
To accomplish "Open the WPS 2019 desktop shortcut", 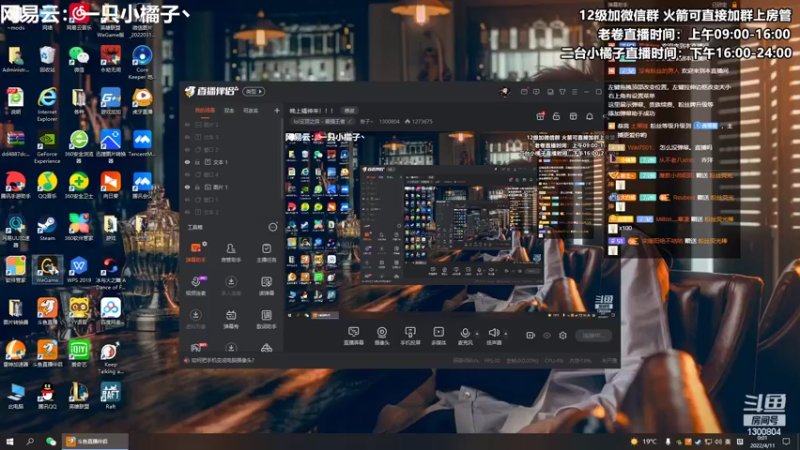I will pyautogui.click(x=79, y=269).
